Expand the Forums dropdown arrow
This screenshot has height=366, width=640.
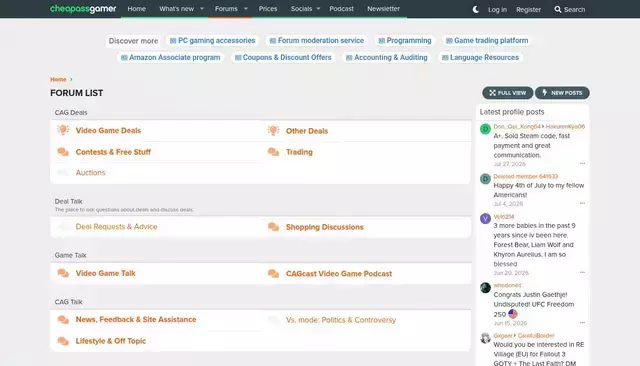point(246,9)
